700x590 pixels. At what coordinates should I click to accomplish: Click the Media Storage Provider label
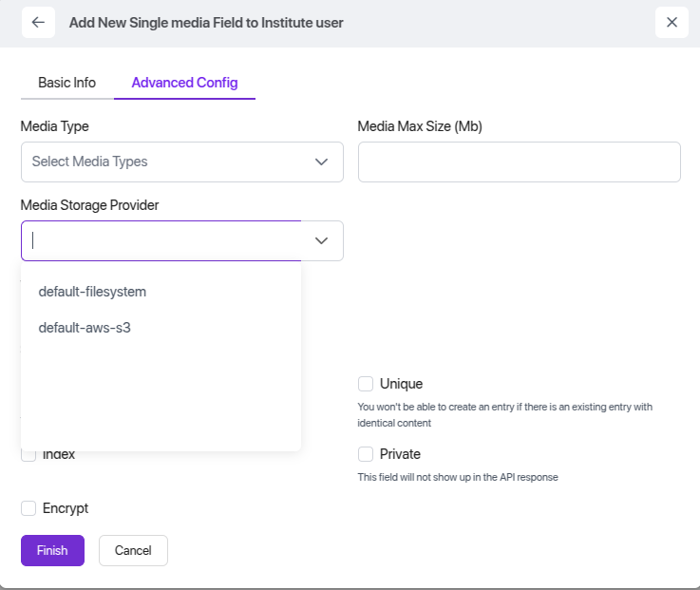click(x=89, y=205)
